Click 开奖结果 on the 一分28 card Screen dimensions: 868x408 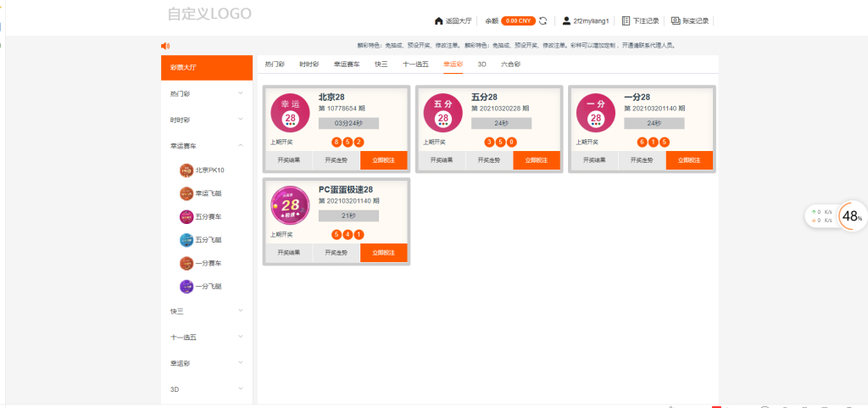point(593,159)
